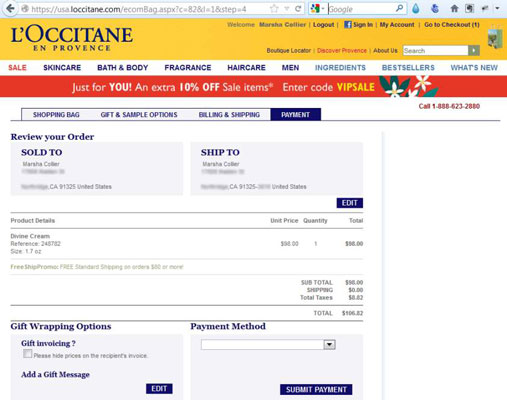Screen dimensions: 507x400
Task: Click the site Search input field
Action: pyautogui.click(x=435, y=51)
